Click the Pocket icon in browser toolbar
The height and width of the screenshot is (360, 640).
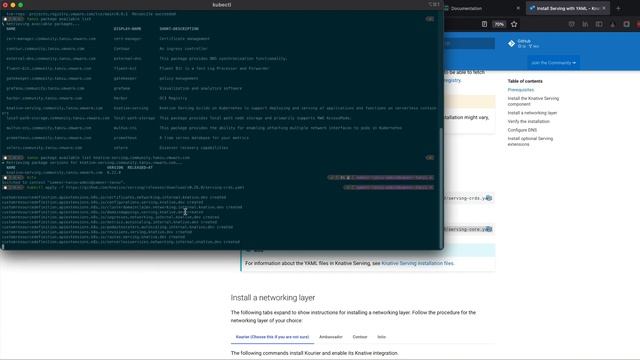point(571,24)
